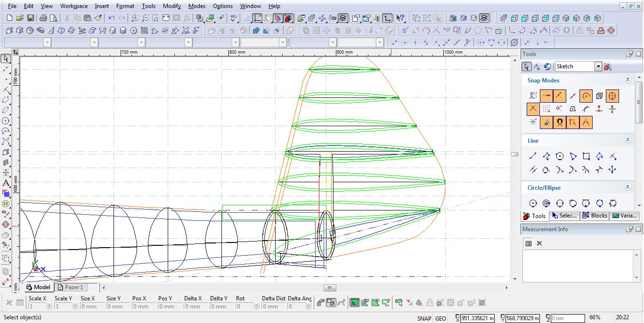Viewport: 644px width, 323px height.
Task: Pick the first circle tool under Circle/Ellipse
Action: coord(533,203)
